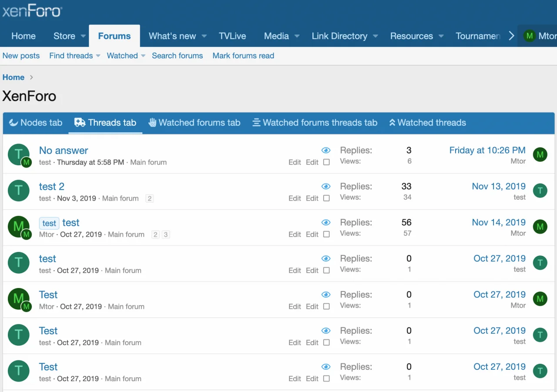Switch to the Media navigation tab
The height and width of the screenshot is (392, 557).
coord(276,36)
